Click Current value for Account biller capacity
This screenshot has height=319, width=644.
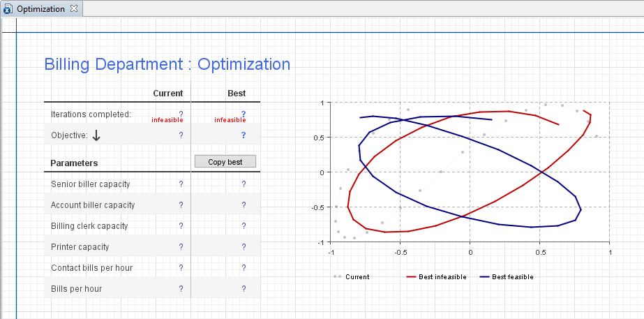tap(181, 205)
